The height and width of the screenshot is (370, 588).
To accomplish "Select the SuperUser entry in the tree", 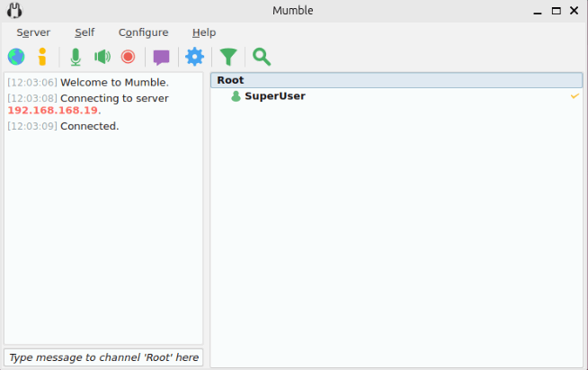I will tap(396, 96).
